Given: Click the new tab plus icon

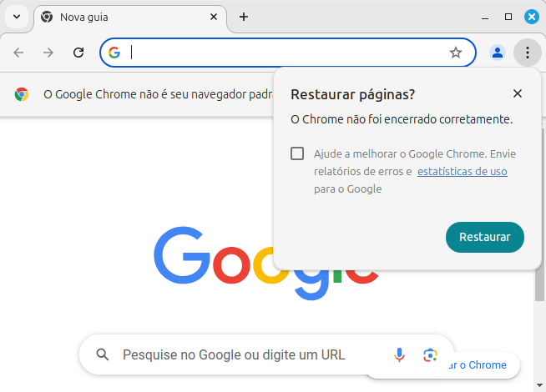Looking at the screenshot, I should point(244,17).
